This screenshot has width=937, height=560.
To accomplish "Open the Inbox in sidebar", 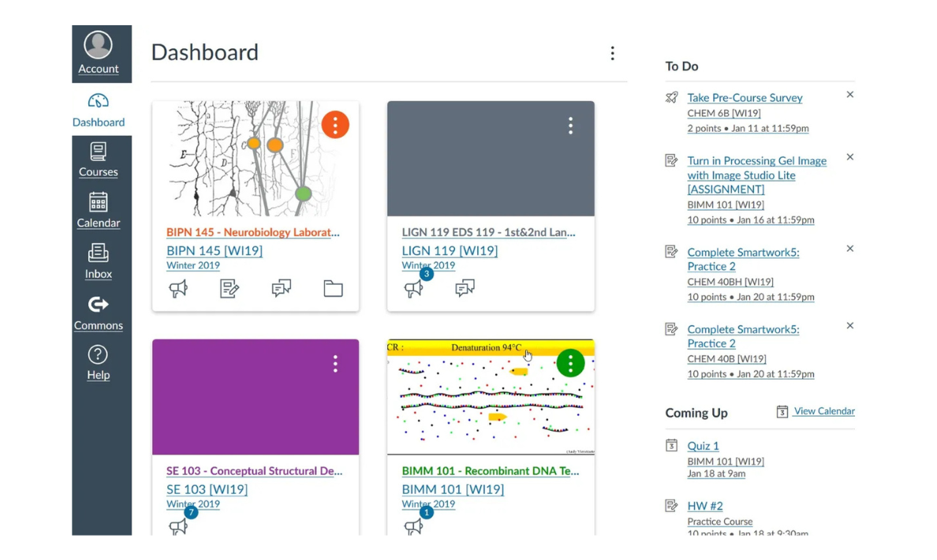I will point(99,261).
